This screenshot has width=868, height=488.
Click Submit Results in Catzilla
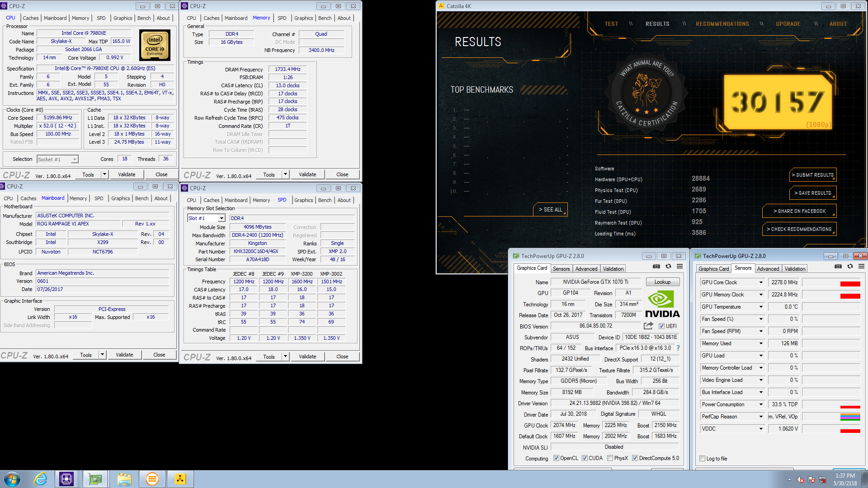pyautogui.click(x=812, y=175)
